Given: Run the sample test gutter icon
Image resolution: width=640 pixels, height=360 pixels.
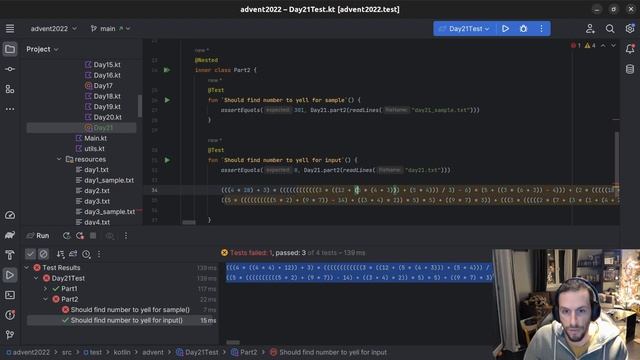Looking at the screenshot, I should (167, 100).
